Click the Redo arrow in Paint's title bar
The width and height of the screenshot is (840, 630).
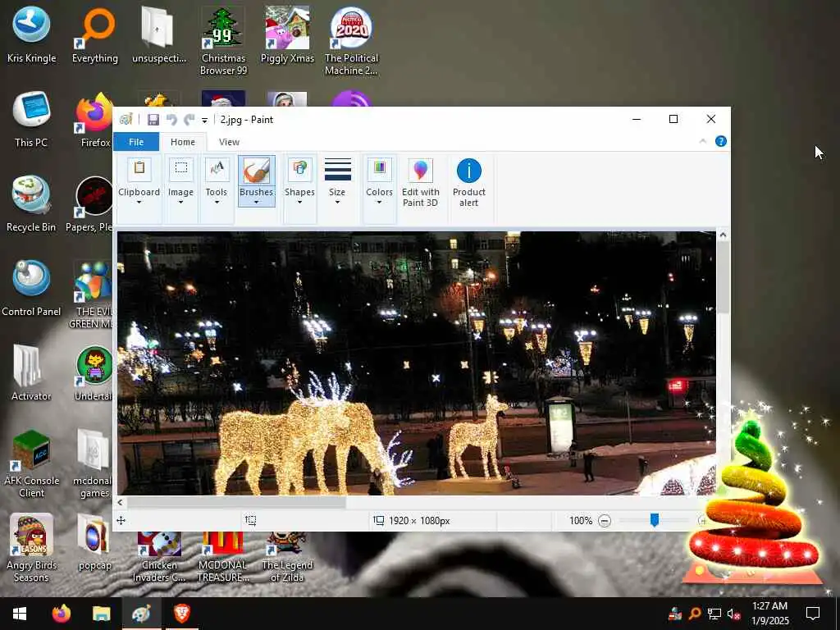(189, 120)
